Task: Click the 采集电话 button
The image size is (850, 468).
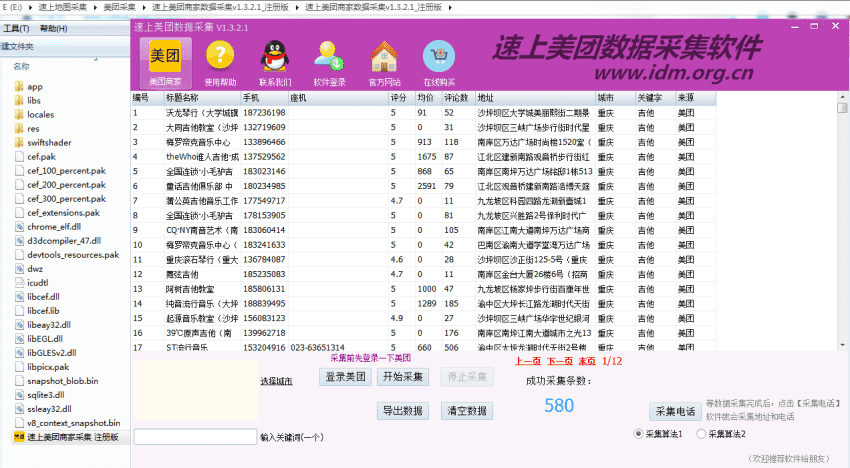Action: [675, 412]
